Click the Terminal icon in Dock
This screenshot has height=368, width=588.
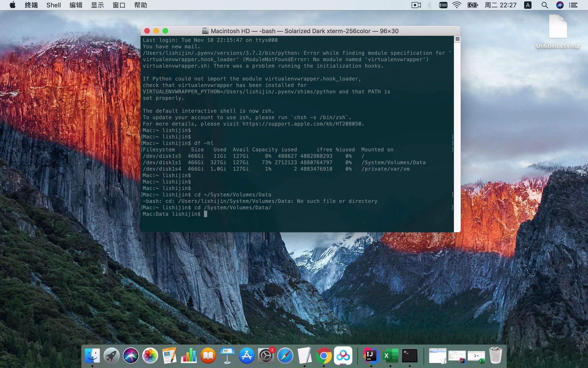410,356
